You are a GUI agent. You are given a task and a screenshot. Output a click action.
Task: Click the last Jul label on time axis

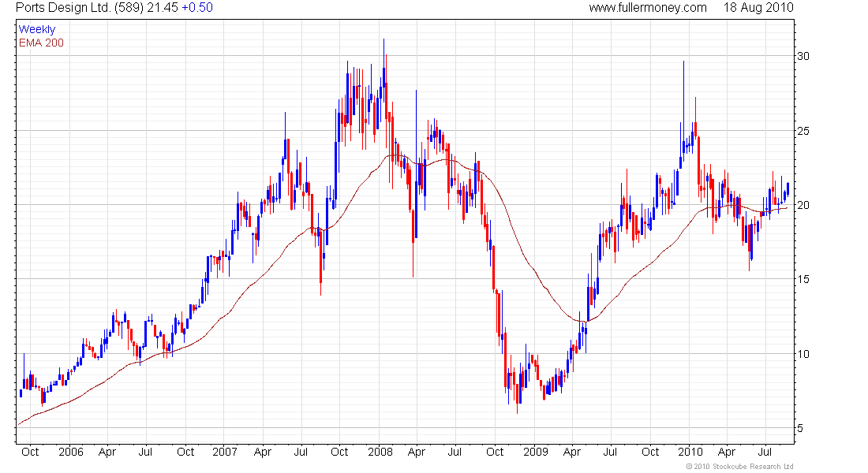click(x=765, y=452)
